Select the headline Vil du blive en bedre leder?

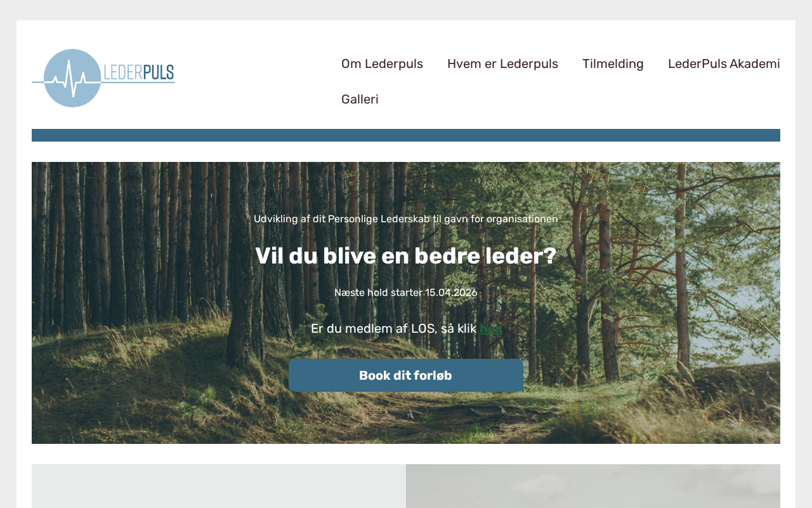(406, 256)
